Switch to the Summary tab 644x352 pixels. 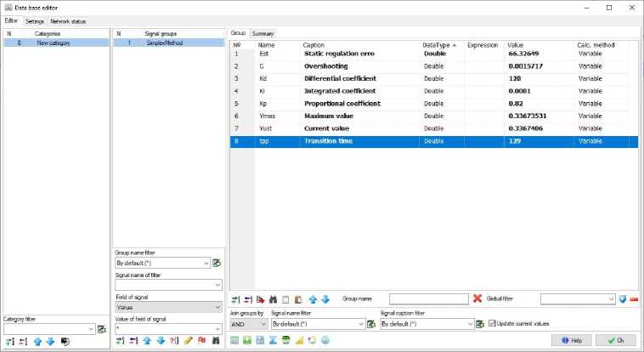click(262, 33)
